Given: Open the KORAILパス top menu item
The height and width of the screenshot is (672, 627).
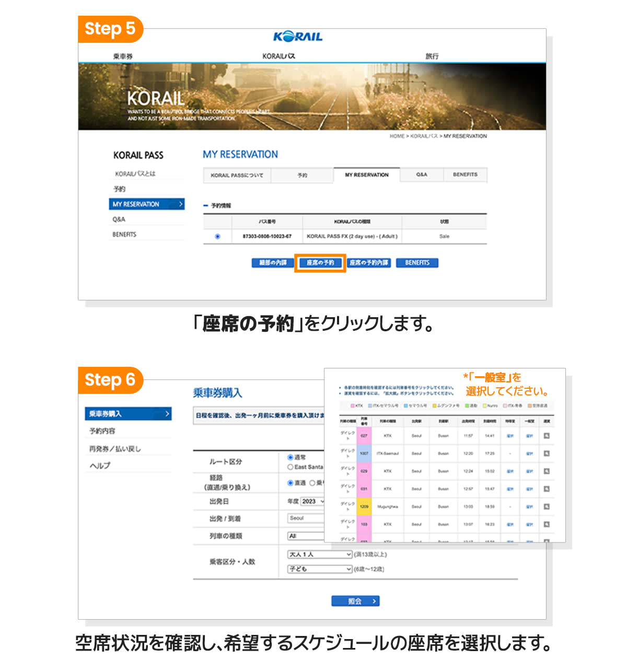Looking at the screenshot, I should click(x=278, y=56).
